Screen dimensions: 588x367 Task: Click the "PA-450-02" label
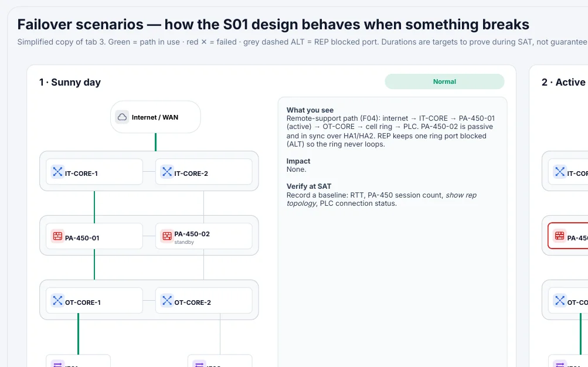(192, 234)
